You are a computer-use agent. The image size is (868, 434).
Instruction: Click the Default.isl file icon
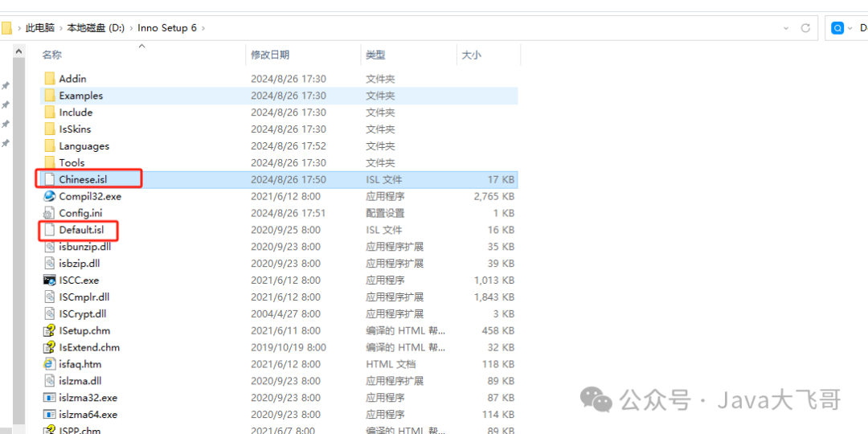coord(50,229)
